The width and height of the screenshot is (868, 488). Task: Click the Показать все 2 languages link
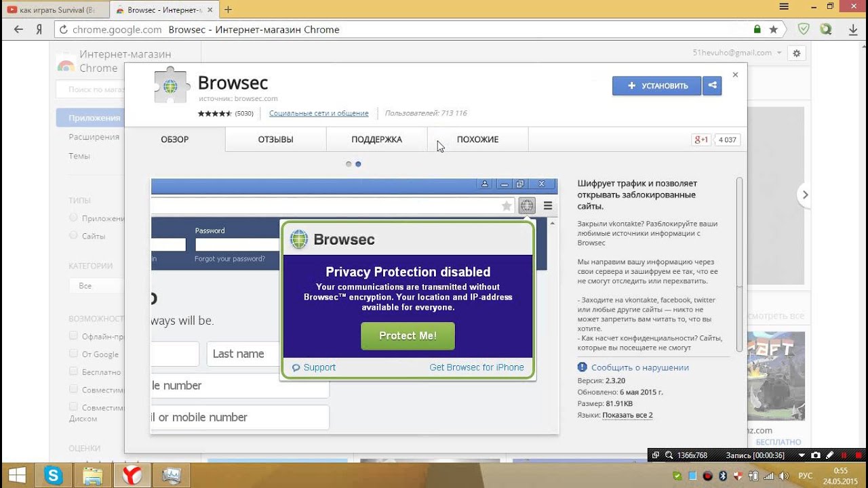pyautogui.click(x=627, y=415)
